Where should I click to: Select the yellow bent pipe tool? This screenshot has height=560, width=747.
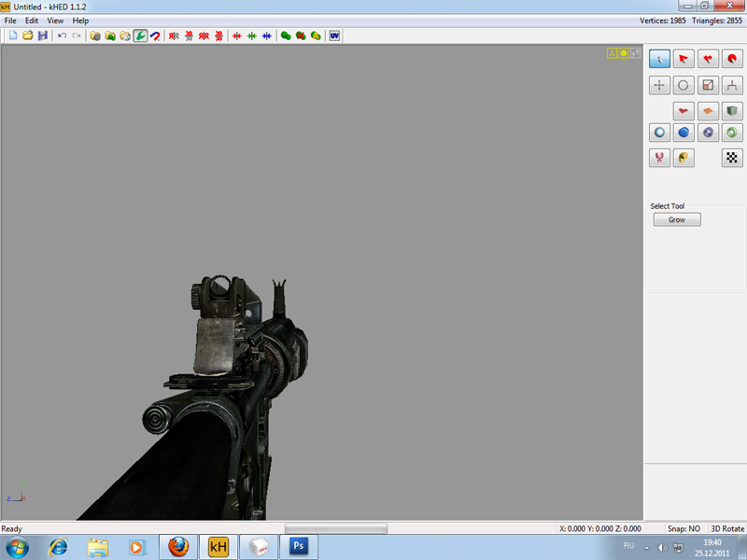tap(684, 158)
